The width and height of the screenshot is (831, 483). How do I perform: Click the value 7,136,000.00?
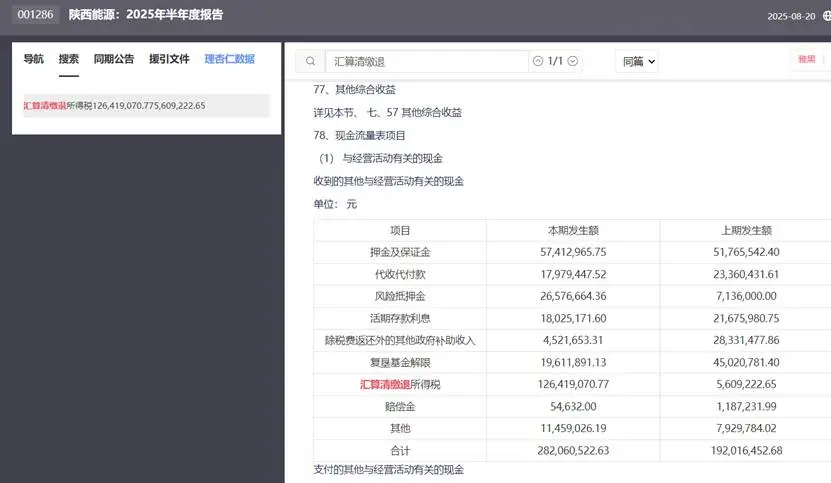pos(746,296)
